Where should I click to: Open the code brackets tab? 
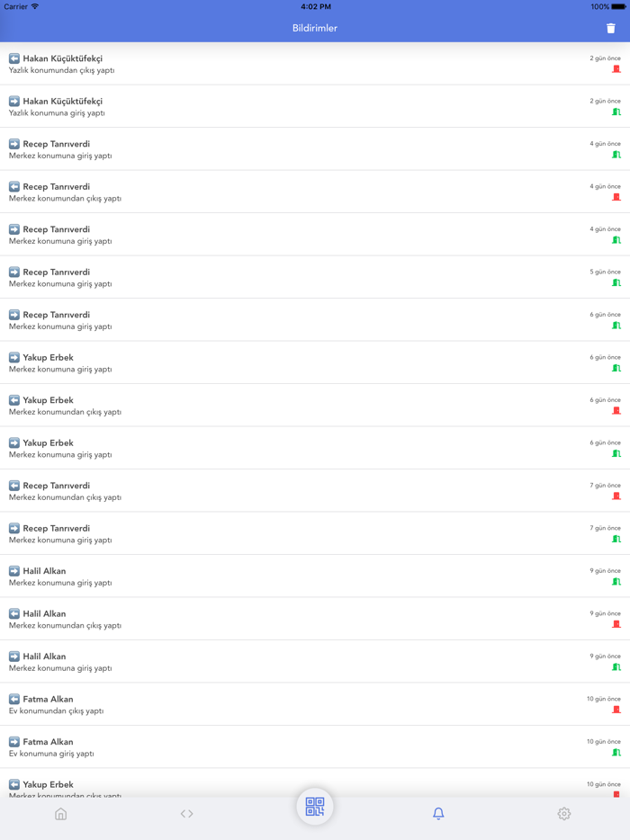(187, 814)
